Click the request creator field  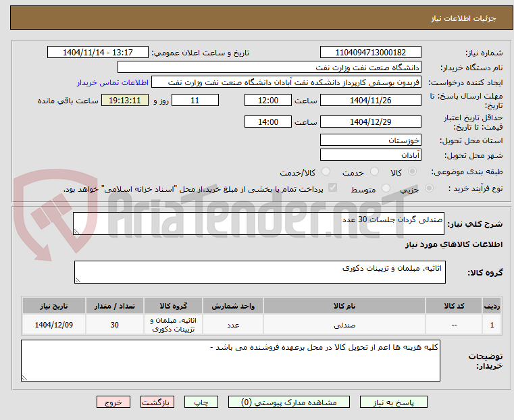(x=286, y=82)
